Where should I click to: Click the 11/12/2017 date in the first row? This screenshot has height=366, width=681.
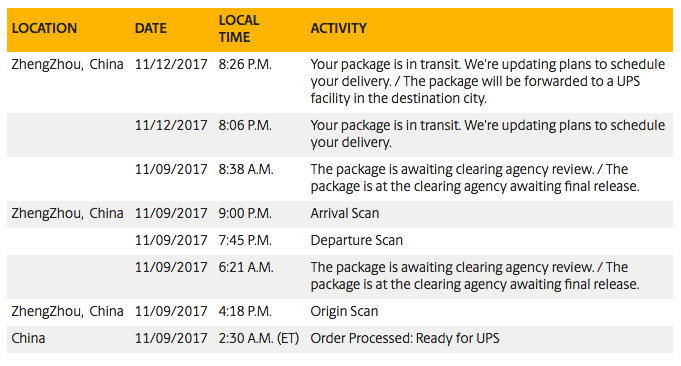[171, 64]
